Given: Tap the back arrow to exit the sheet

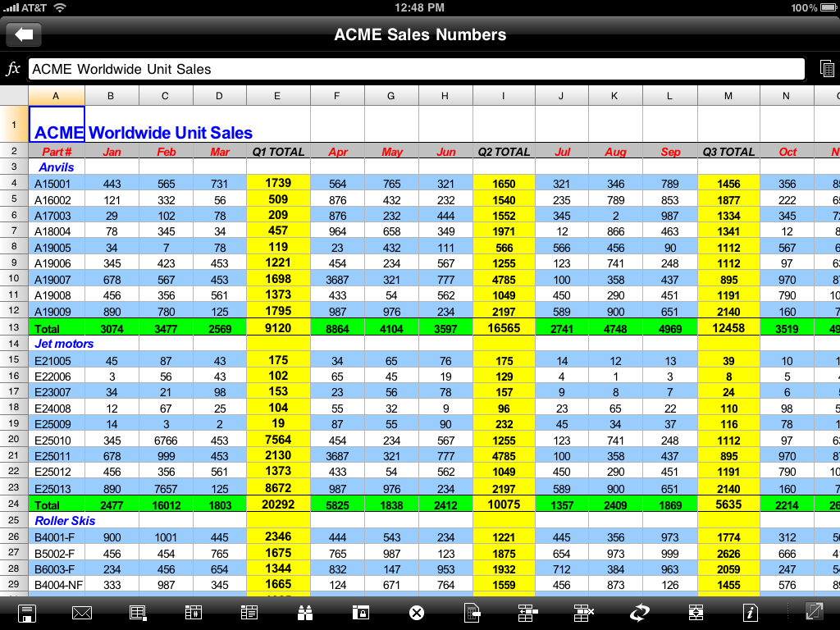Looking at the screenshot, I should point(23,34).
